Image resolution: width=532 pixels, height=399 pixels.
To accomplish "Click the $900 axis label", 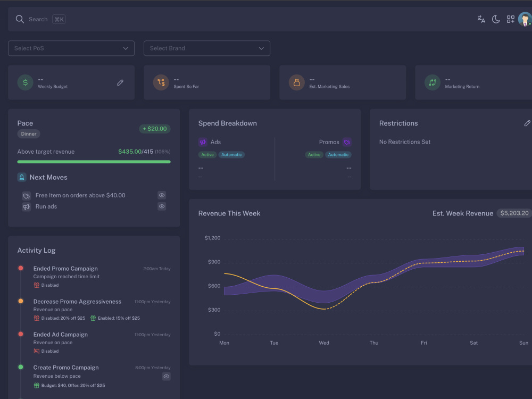I will (x=214, y=262).
